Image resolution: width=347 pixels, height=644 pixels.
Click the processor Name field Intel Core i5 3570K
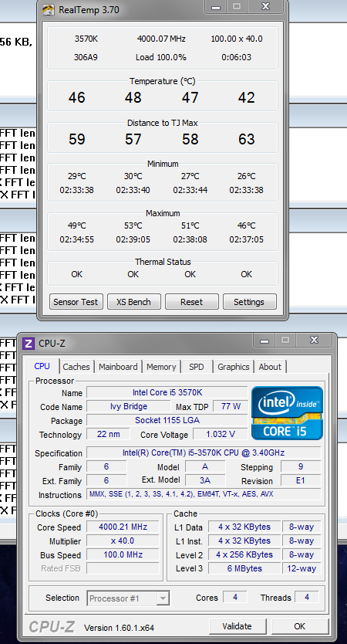click(x=167, y=392)
